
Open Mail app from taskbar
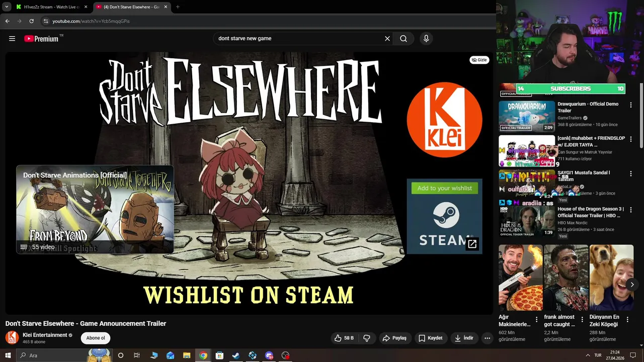pyautogui.click(x=170, y=355)
